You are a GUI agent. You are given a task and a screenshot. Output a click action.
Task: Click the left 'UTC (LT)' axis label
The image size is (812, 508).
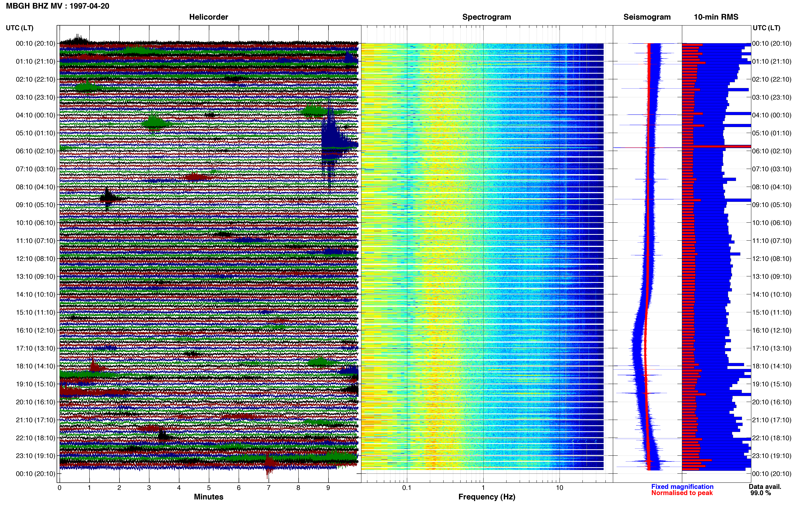coord(20,28)
